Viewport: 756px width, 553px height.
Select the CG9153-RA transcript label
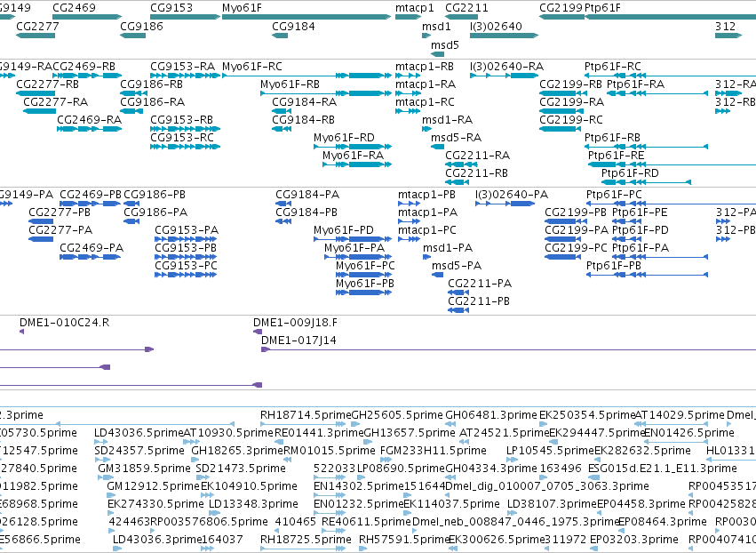point(182,66)
